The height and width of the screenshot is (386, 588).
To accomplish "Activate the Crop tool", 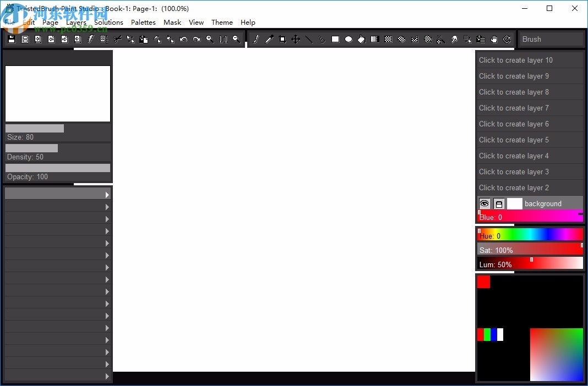I will click(281, 39).
